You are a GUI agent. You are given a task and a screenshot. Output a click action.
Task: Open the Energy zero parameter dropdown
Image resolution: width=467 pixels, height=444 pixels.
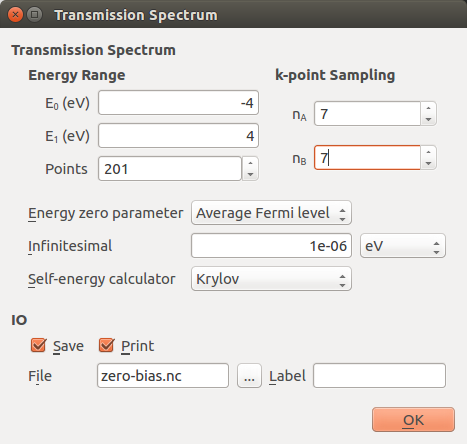(x=271, y=213)
